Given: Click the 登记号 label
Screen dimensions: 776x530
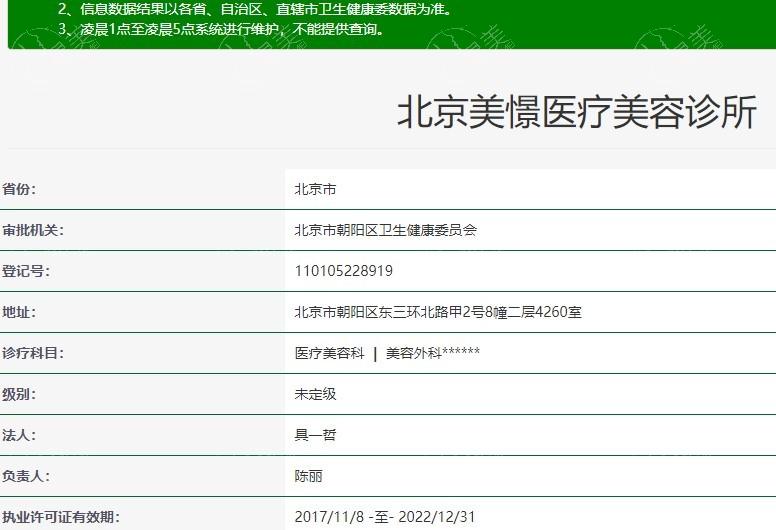Looking at the screenshot, I should click(x=26, y=271).
